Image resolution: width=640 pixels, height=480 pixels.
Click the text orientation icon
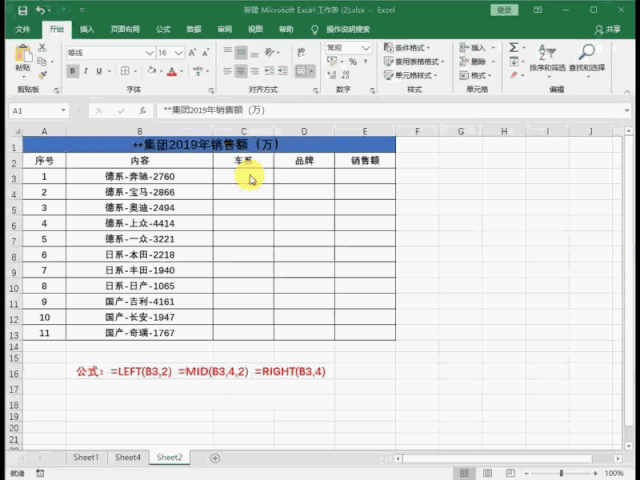269,52
